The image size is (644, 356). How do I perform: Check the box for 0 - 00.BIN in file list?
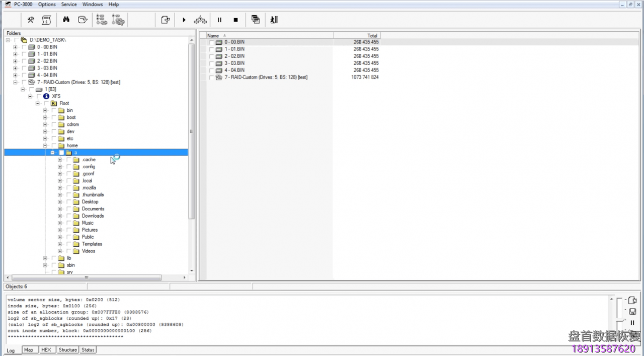pos(211,42)
